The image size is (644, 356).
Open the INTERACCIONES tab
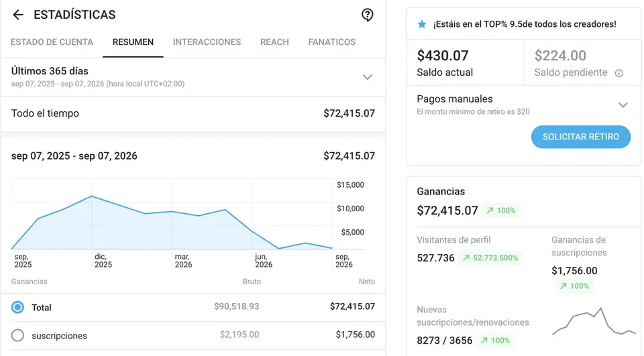click(207, 42)
